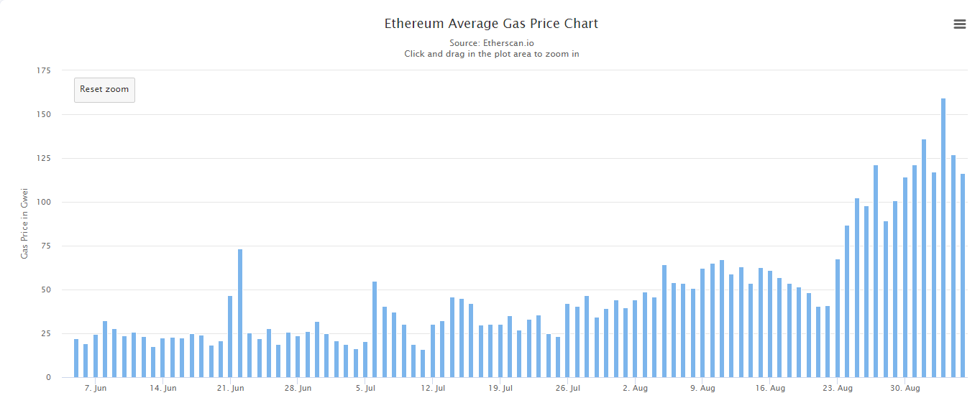Click the bar above the 30. Aug tick
980x403 pixels.
pos(905,277)
